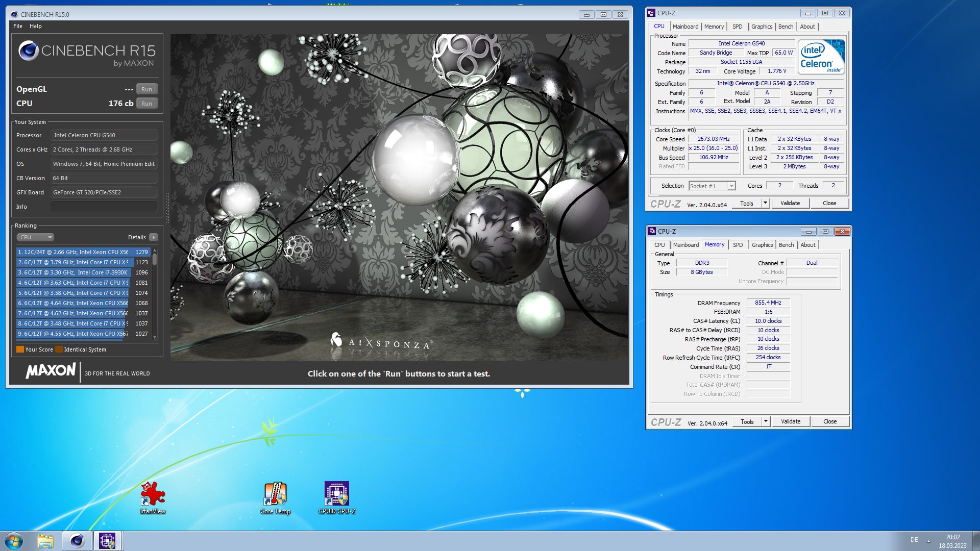
Task: Show hidden system tray icons
Action: click(928, 541)
